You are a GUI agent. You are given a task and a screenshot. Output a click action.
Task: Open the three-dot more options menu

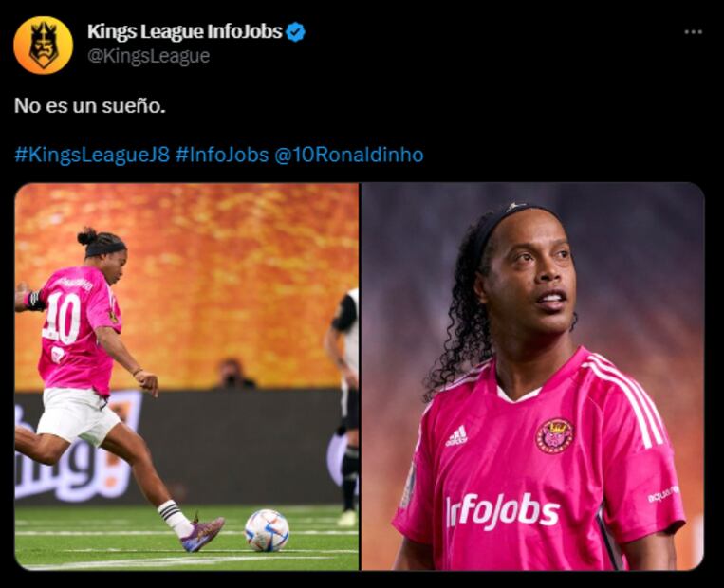[693, 32]
